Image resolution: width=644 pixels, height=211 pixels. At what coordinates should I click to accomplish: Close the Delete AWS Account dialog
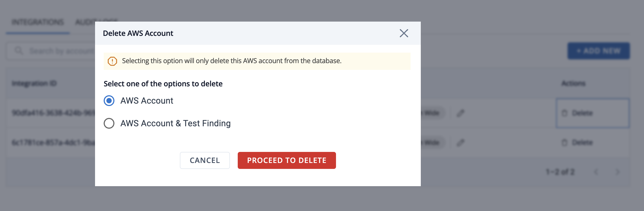404,33
